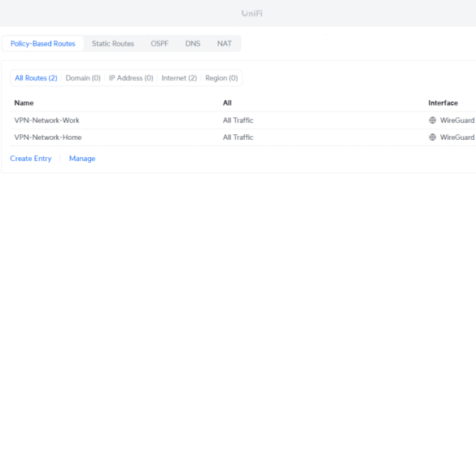Image resolution: width=476 pixels, height=476 pixels.
Task: Click the Interface column header
Action: click(x=443, y=103)
